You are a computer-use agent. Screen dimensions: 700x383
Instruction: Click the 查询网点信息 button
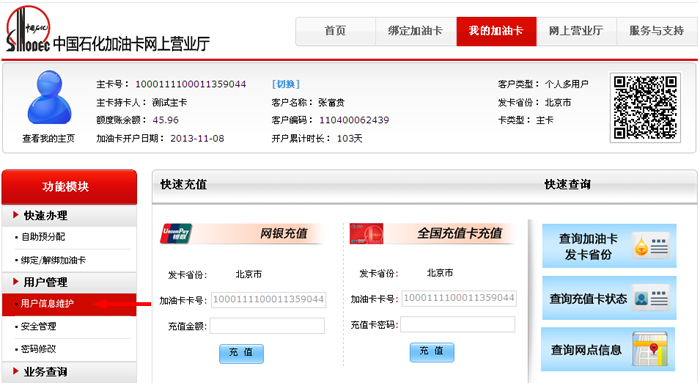tap(608, 349)
